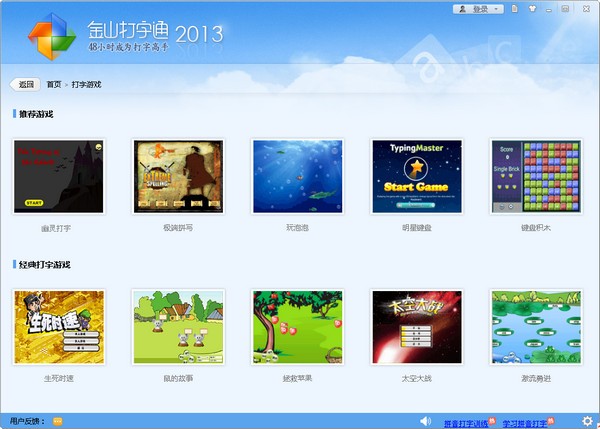600x429 pixels.
Task: Open the 鼠的故事 game thumbnail
Action: pos(178,327)
